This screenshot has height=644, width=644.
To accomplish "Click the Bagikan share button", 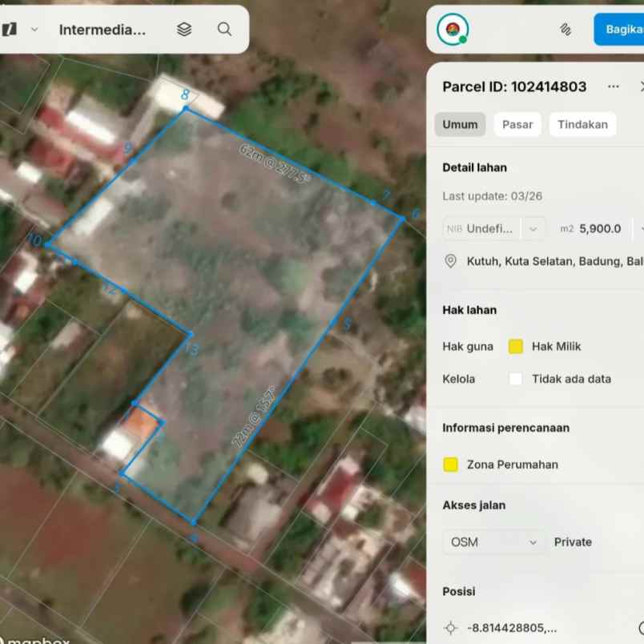I will pyautogui.click(x=619, y=30).
